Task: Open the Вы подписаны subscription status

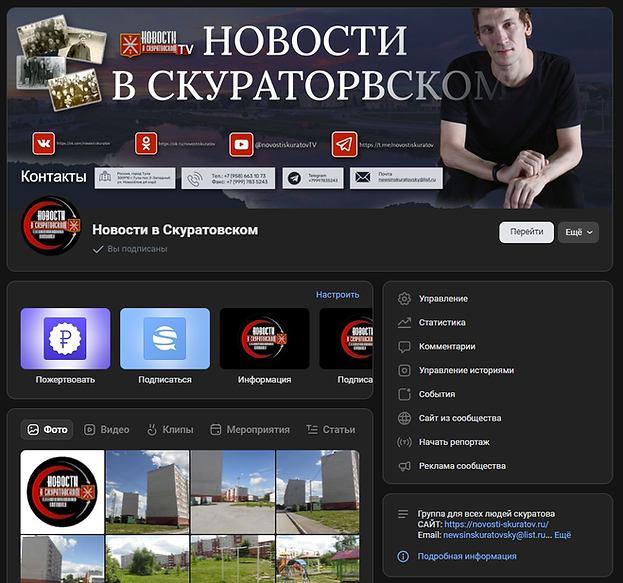Action: pos(130,249)
